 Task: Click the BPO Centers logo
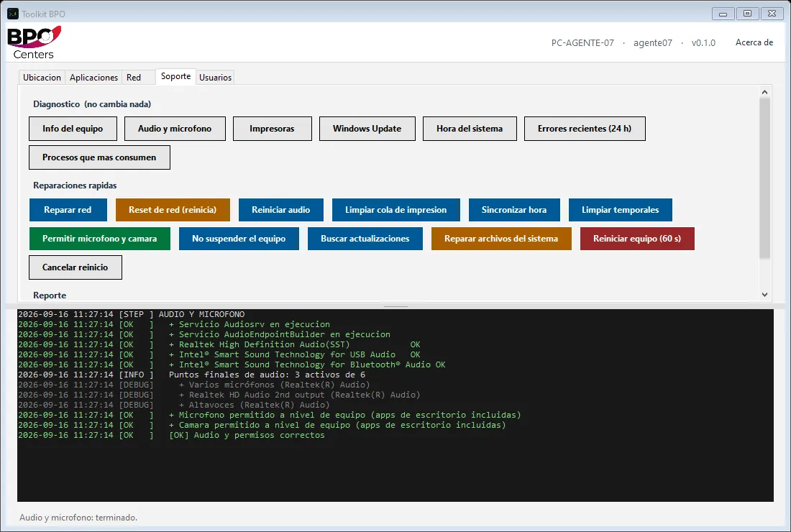coord(35,42)
